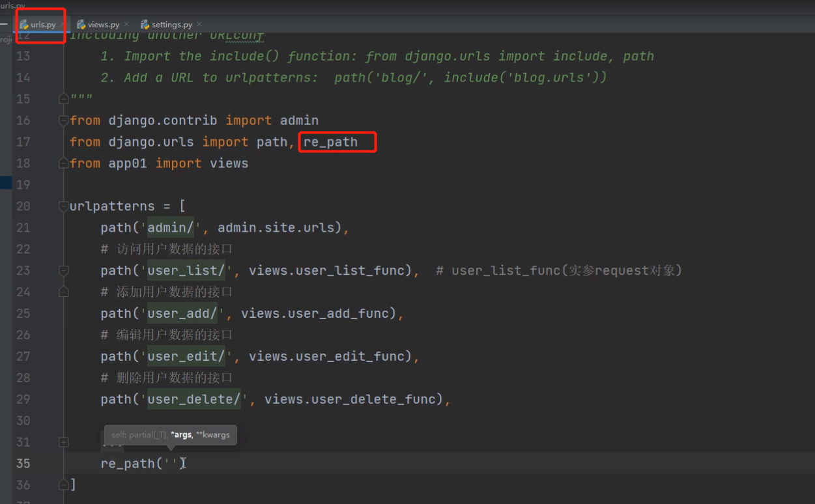815x504 pixels.
Task: Click the 'user_delete/' route string
Action: click(194, 400)
